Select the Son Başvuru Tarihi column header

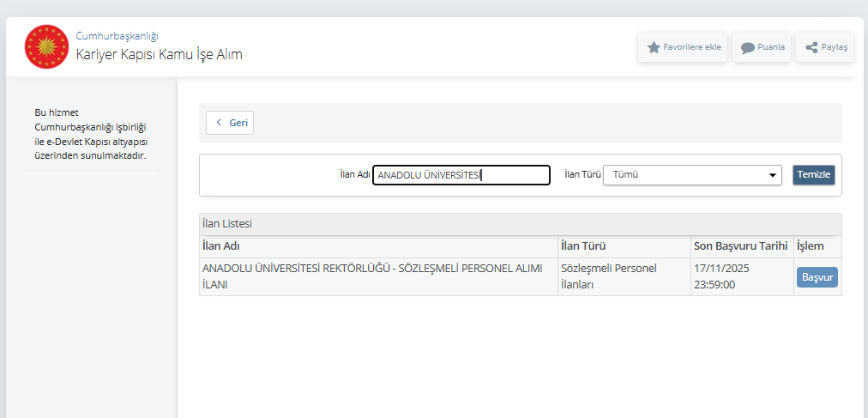[739, 246]
